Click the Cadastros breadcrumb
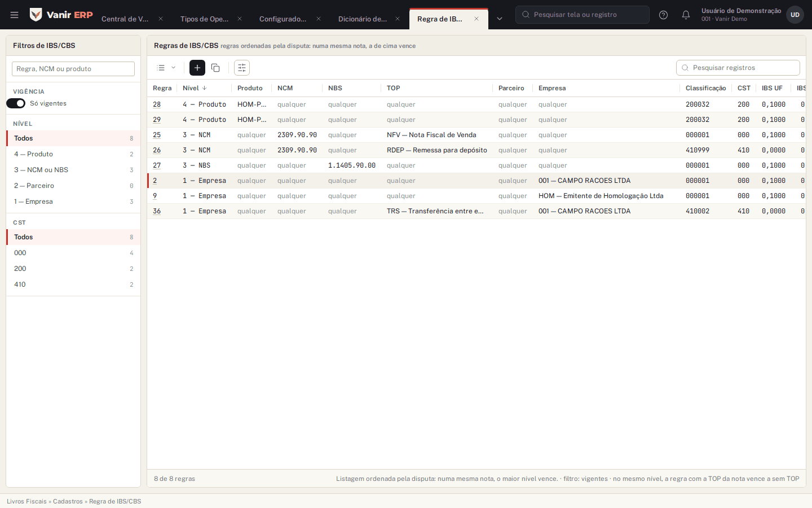 (68, 501)
